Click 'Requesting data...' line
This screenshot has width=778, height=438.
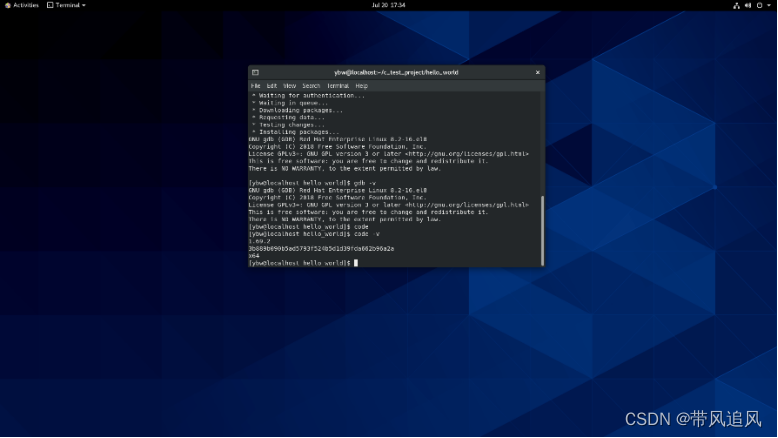pos(288,118)
